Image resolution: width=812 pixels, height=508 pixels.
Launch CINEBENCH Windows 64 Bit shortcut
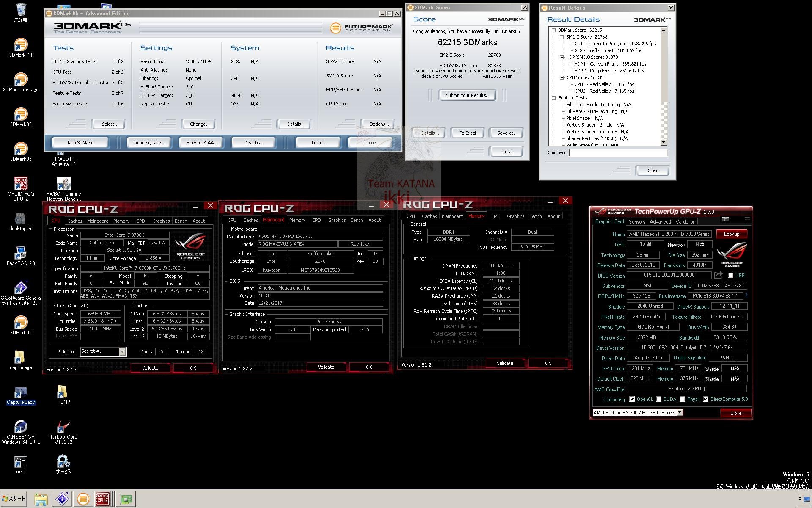tap(21, 432)
